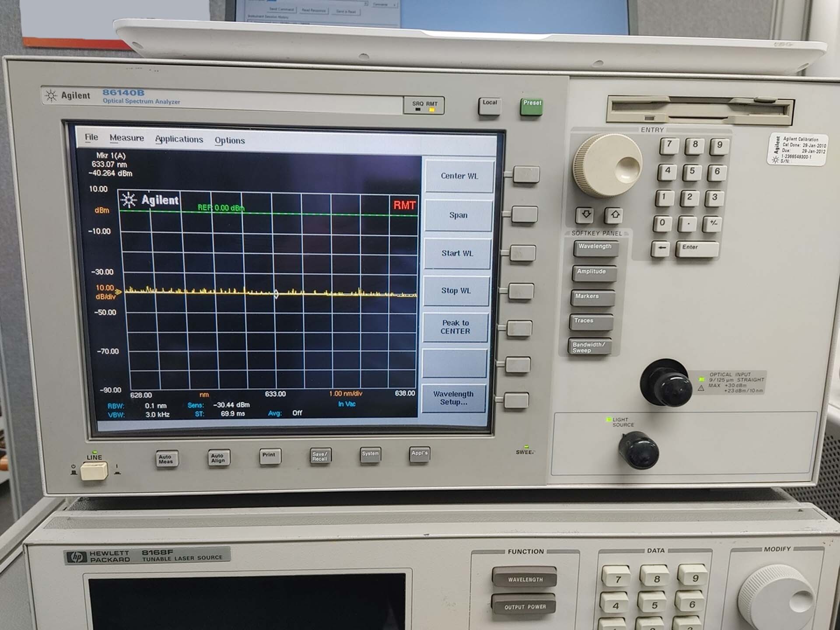This screenshot has height=630, width=840.
Task: Click the red RMT indicator on screen
Action: [404, 205]
